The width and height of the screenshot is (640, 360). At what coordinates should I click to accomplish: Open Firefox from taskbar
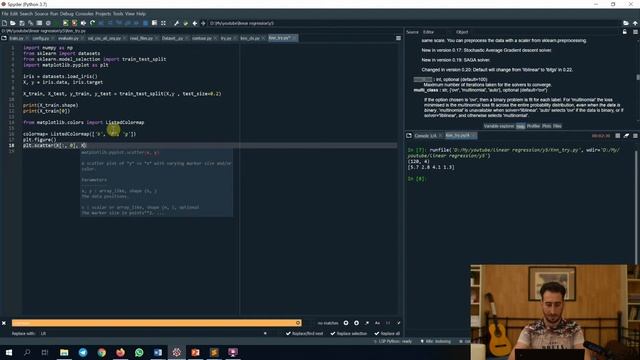click(x=120, y=352)
